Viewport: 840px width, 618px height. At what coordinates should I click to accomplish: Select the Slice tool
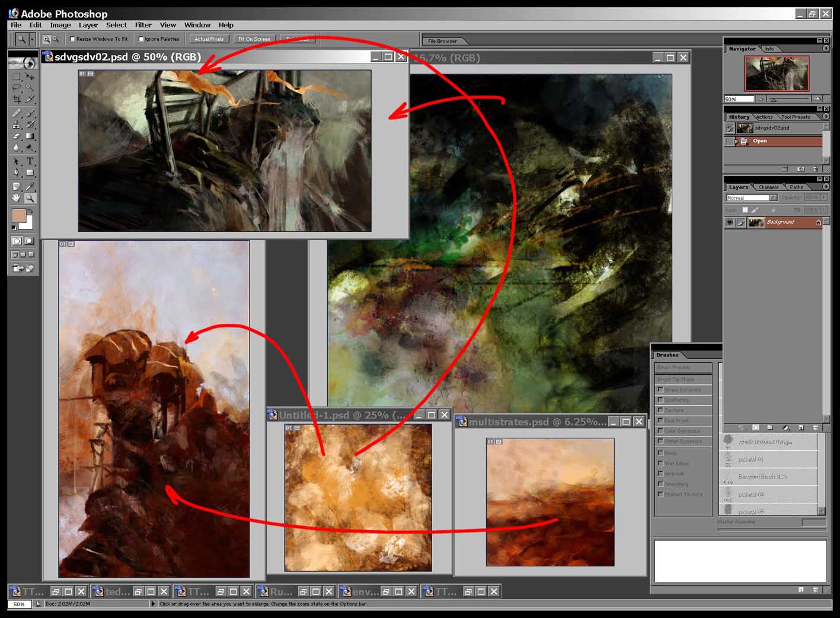30,99
